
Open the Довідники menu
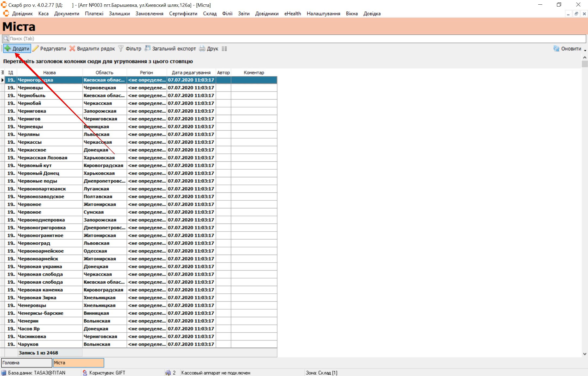[x=267, y=14]
